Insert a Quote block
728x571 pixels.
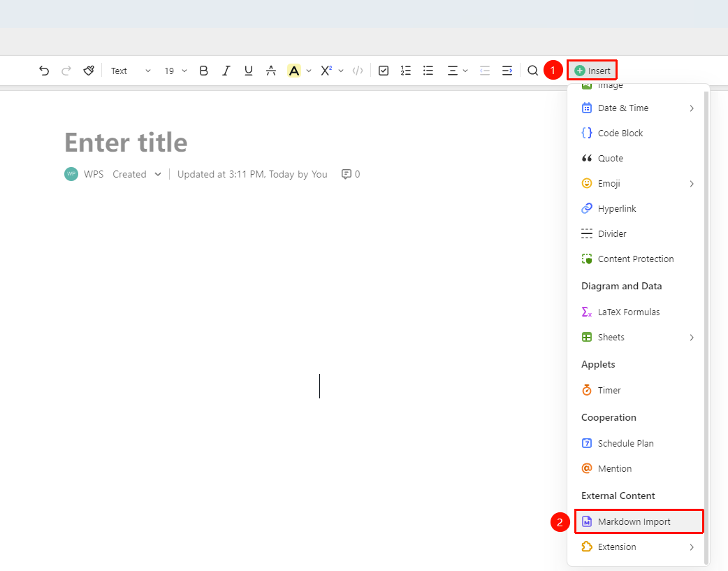(x=638, y=158)
